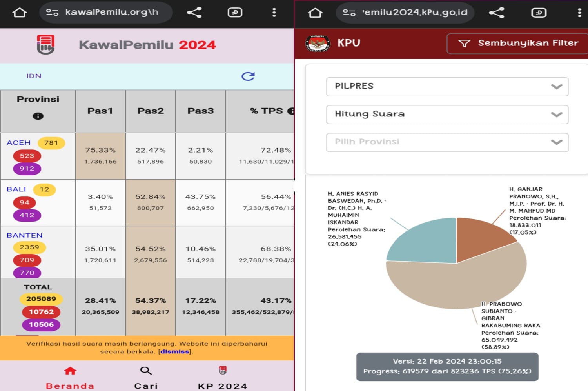588x391 pixels.
Task: Click BALI purple badge 412
Action: [x=27, y=215]
